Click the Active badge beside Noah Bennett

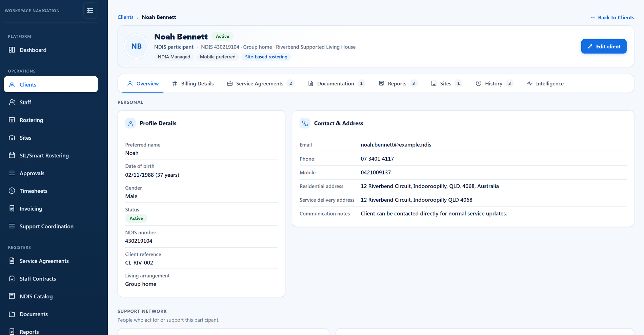[222, 36]
